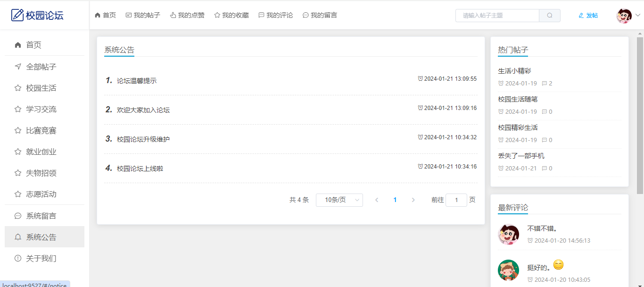The image size is (644, 287).
Task: Select 关于我们 in the sidebar
Action: click(44, 258)
